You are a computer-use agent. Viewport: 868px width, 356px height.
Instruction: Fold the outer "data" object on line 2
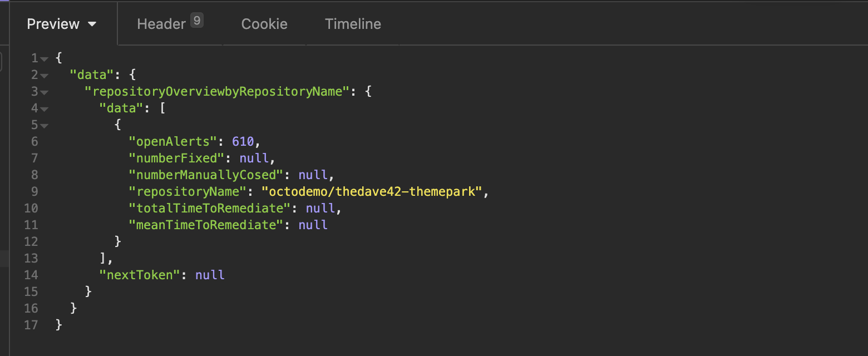tap(45, 76)
